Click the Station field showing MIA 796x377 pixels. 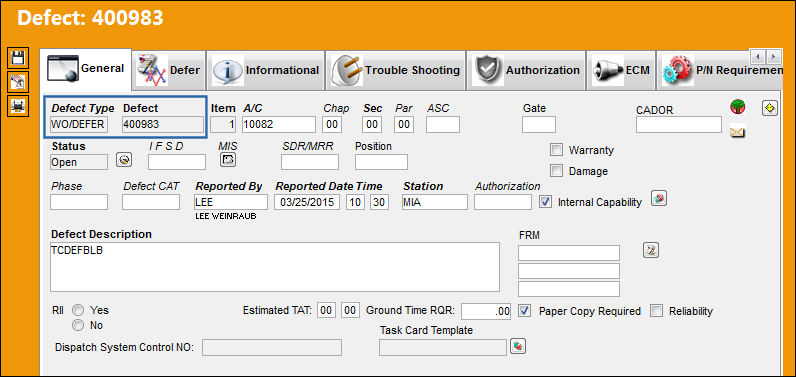[435, 202]
